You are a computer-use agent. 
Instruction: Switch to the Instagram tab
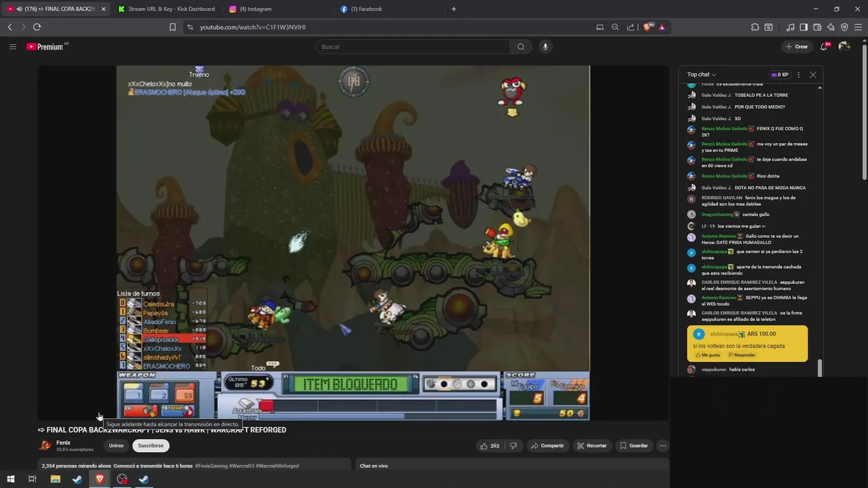(278, 9)
